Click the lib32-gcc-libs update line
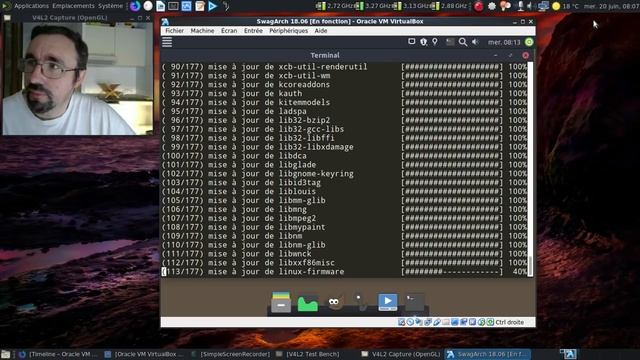Viewport: 640px width, 360px height. [344, 129]
